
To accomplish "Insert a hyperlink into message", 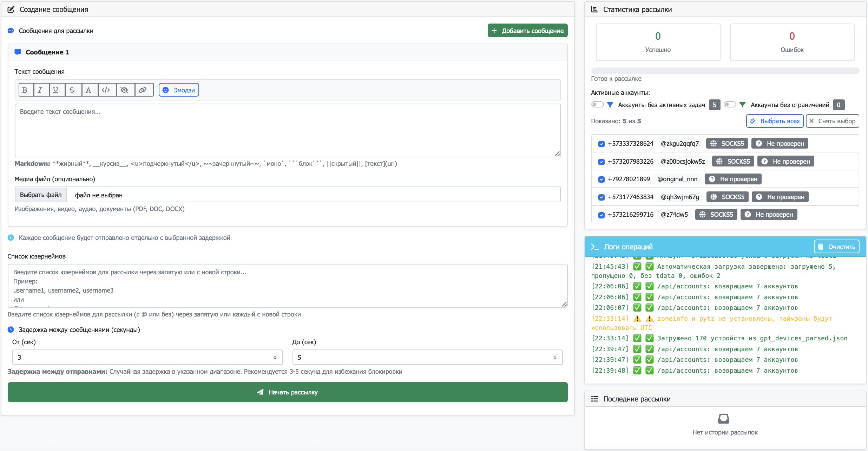I will point(143,90).
